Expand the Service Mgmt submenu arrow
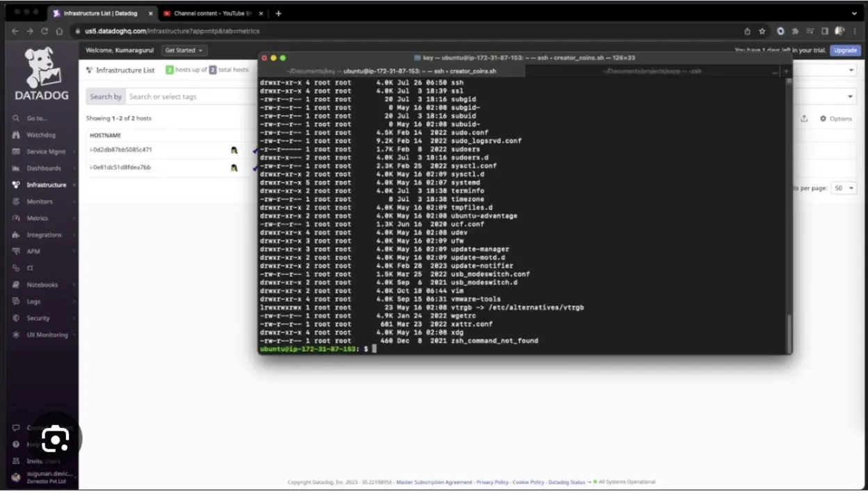Viewport: 868px width, 494px height. click(74, 152)
